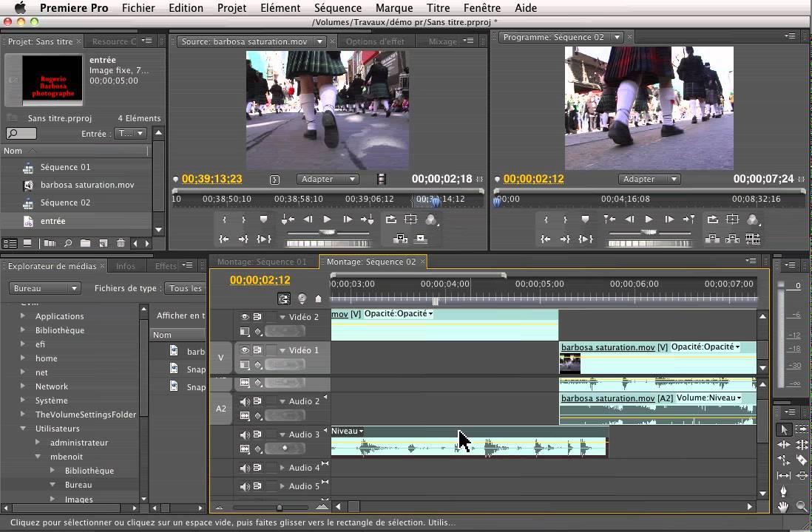Toggle Snap in timeline header
Image resolution: width=812 pixels, height=532 pixels.
(x=284, y=299)
